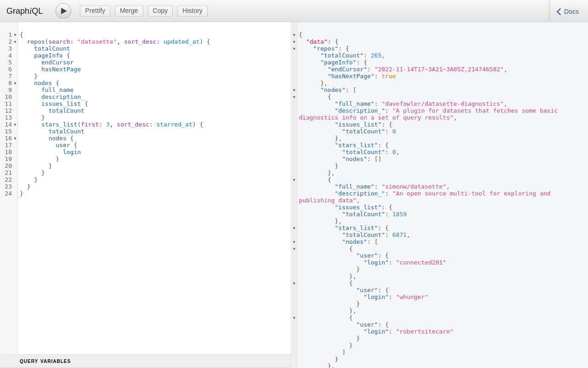Click the Copy query button
Viewport: 588px width, 368px height.
pos(160,11)
